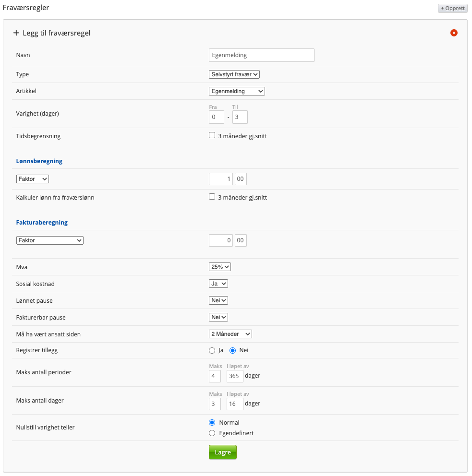
Task: Expand the Mva 25% dropdown
Action: coord(220,267)
